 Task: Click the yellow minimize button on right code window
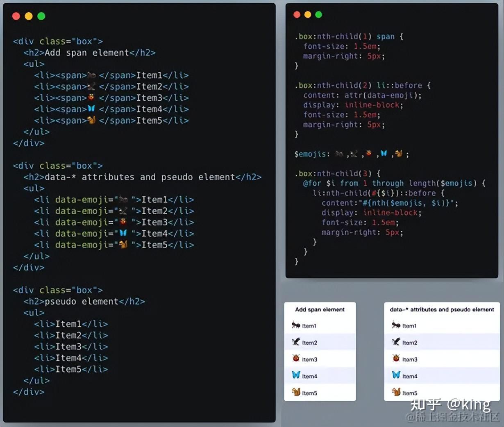(309, 14)
